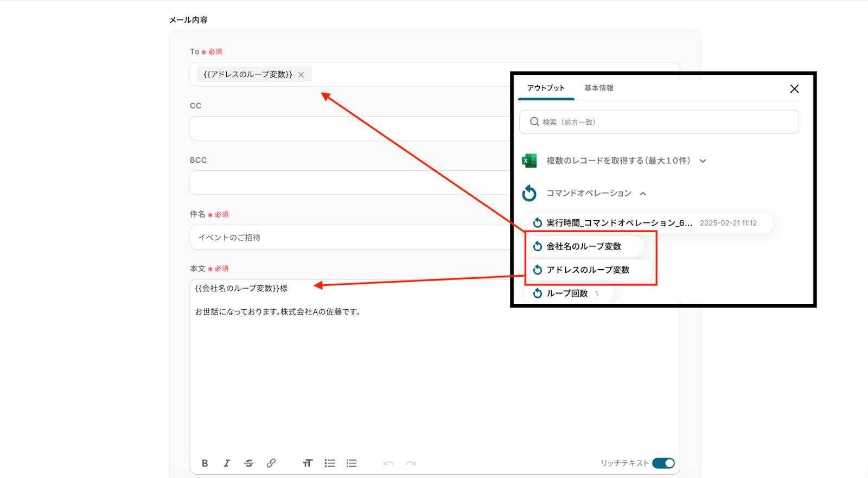The image size is (868, 478).
Task: Insert a bulleted list
Action: pyautogui.click(x=330, y=463)
